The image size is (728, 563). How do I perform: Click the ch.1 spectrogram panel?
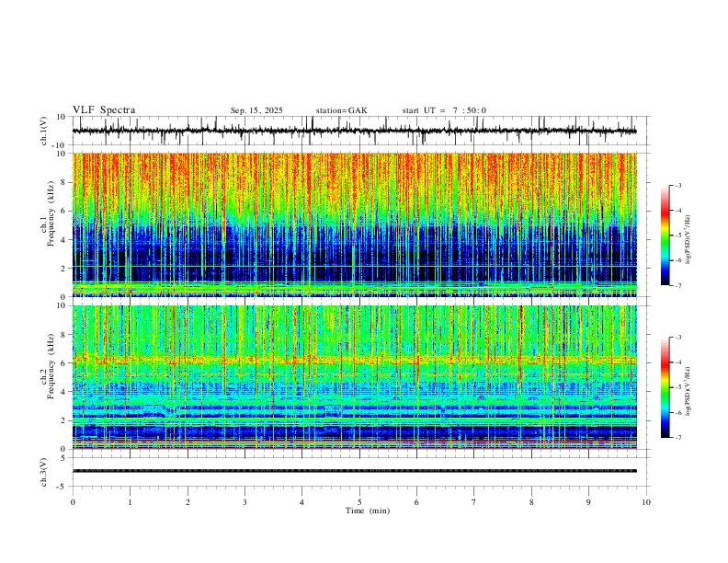point(354,224)
